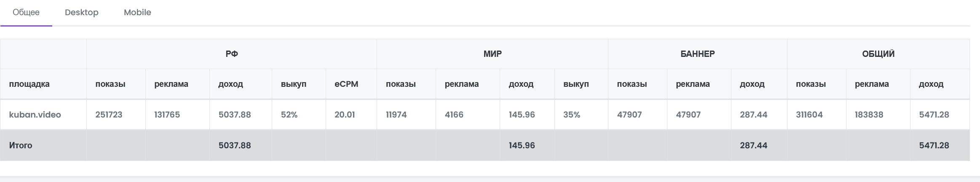
Task: Switch to the Mobile tab
Action: [x=137, y=13]
